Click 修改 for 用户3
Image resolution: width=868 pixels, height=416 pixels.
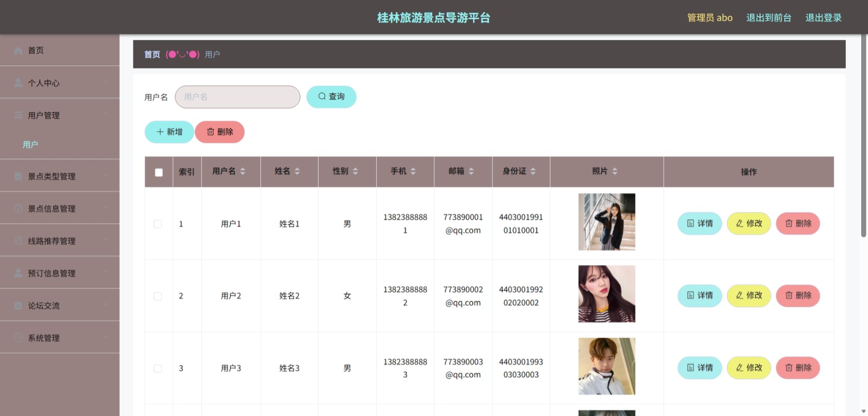749,368
